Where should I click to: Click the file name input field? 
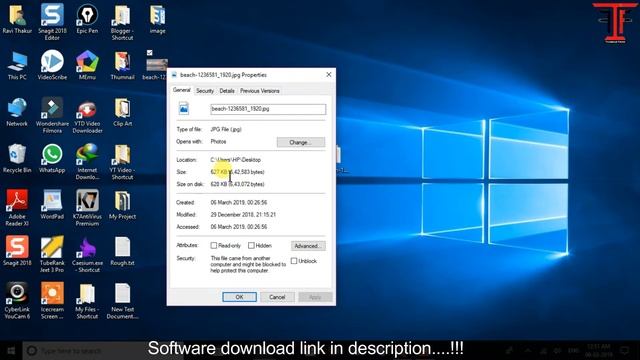click(x=268, y=109)
